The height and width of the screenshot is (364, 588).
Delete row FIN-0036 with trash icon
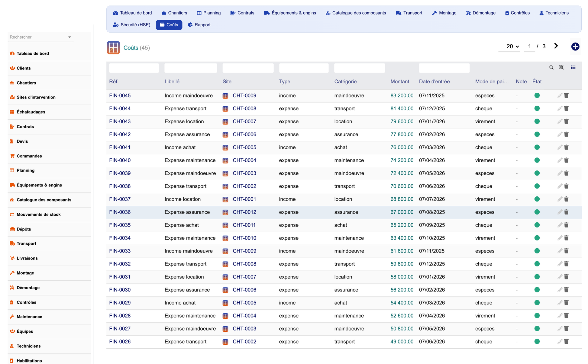(567, 212)
